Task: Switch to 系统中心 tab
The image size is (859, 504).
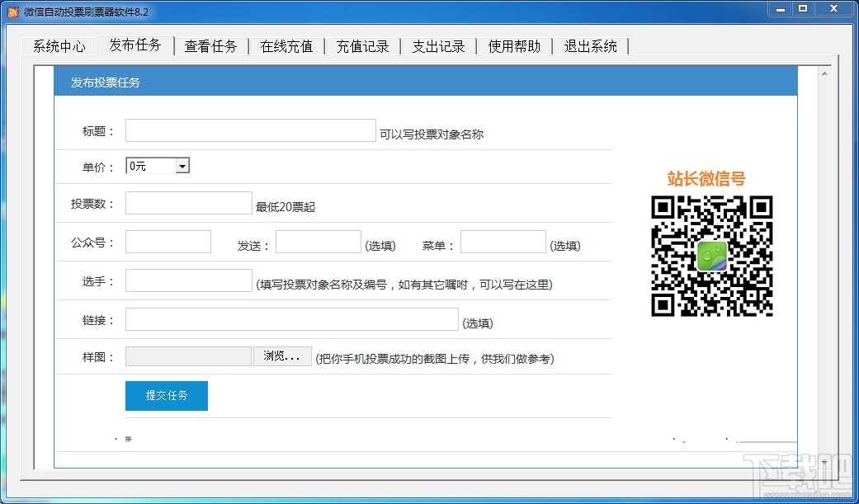Action: coord(59,46)
